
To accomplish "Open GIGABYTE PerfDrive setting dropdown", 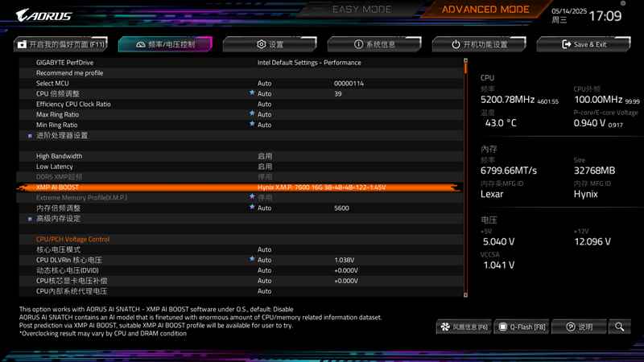I will [309, 63].
